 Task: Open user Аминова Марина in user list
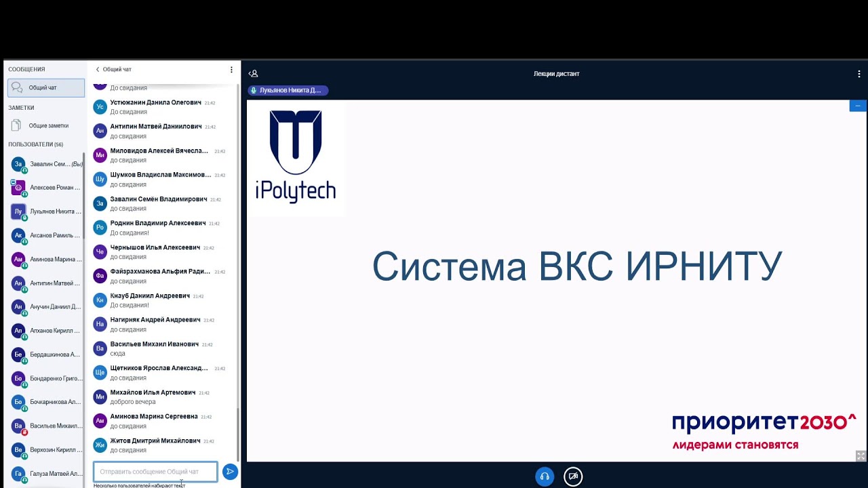46,259
